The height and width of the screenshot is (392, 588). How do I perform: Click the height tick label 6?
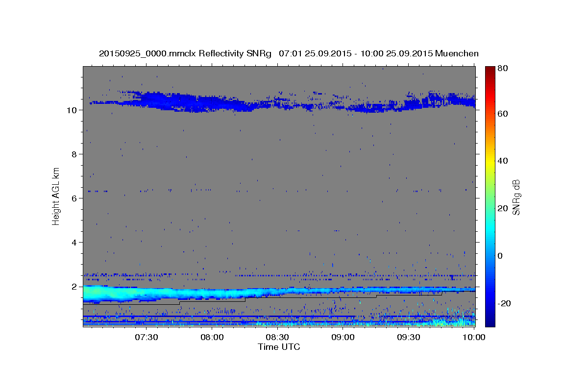74,198
